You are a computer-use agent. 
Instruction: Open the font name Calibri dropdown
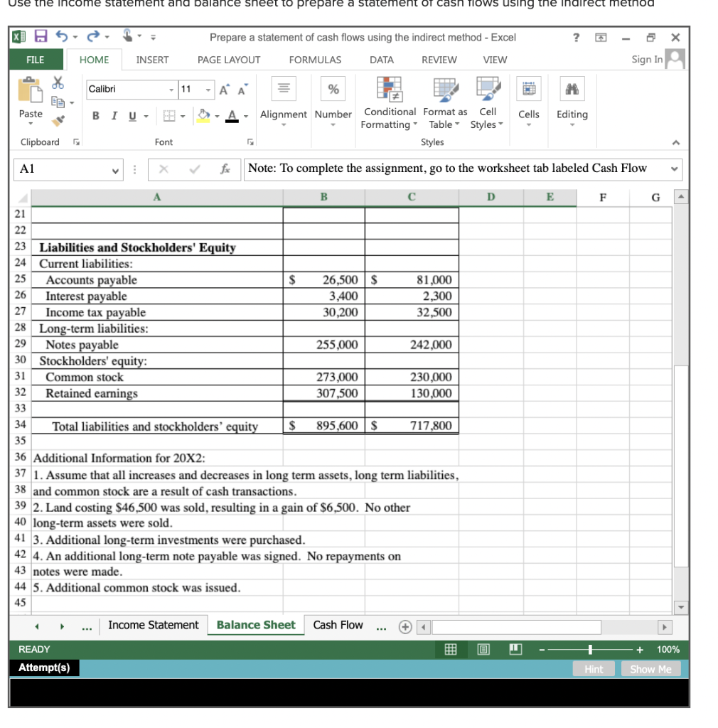coord(171,90)
